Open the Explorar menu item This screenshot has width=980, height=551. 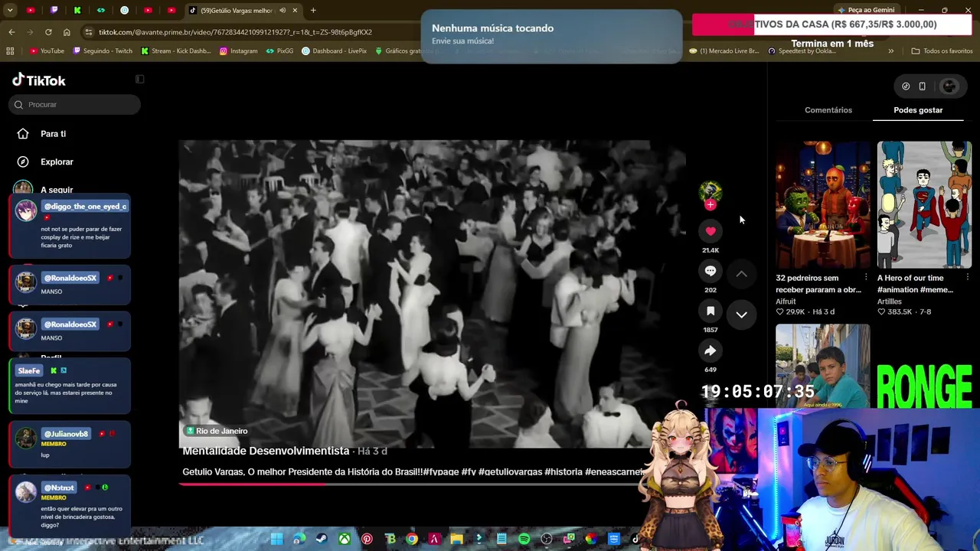pos(57,161)
